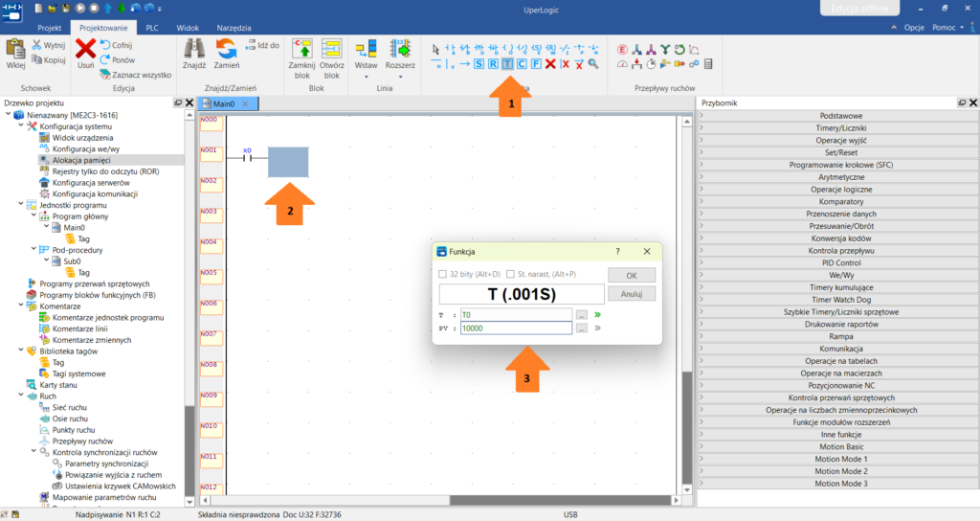Viewport: 980px width, 521px height.
Task: Click the Wklej paste icon
Action: (15, 49)
